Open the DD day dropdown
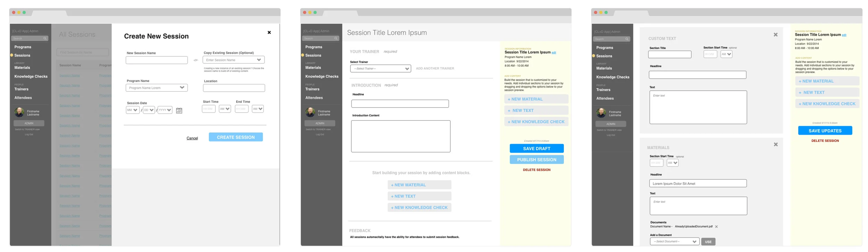This screenshot has width=868, height=252. (149, 110)
